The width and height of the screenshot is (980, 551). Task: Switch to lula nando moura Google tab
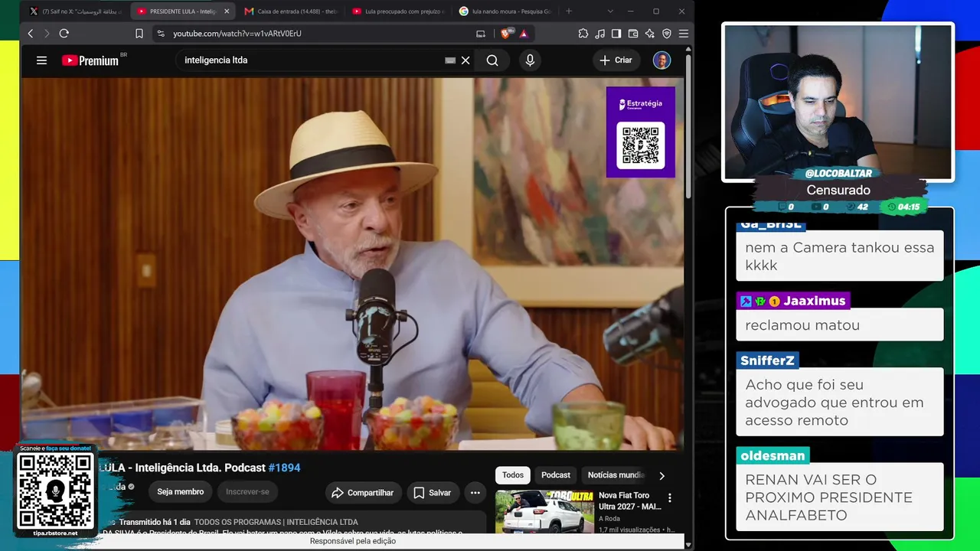point(505,11)
